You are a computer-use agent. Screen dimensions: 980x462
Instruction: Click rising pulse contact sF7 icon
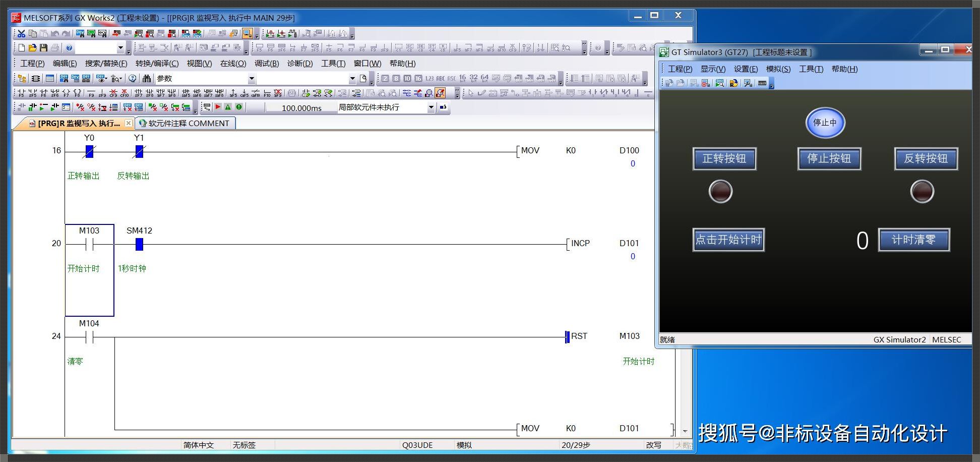click(x=139, y=93)
